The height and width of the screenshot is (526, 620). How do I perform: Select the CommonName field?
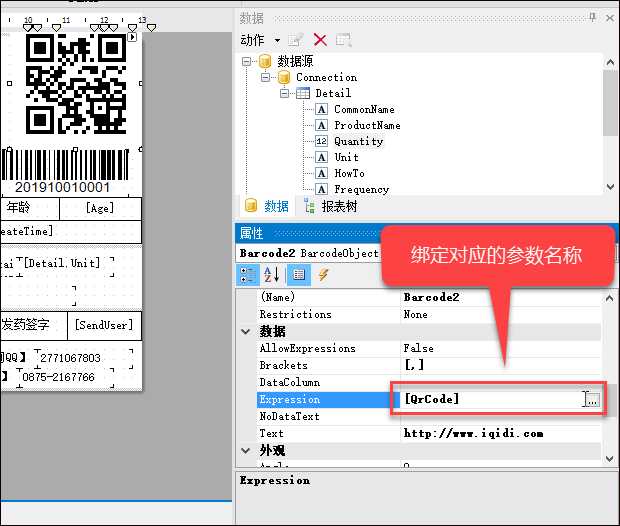click(364, 109)
